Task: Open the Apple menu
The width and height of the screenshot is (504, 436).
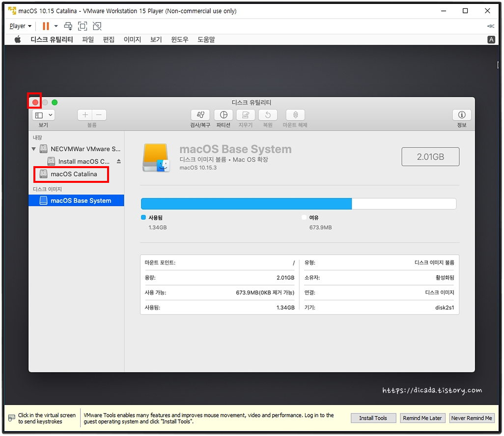Action: (18, 39)
